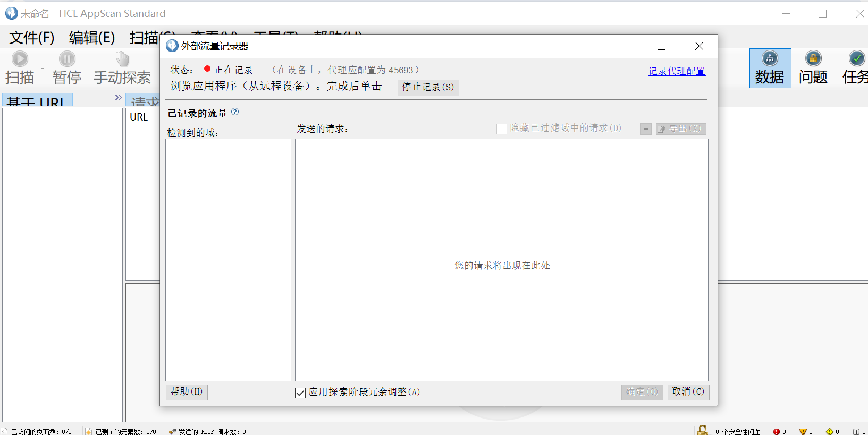The width and height of the screenshot is (868, 435).
Task: Open Scan button dropdown arrow
Action: [x=43, y=69]
